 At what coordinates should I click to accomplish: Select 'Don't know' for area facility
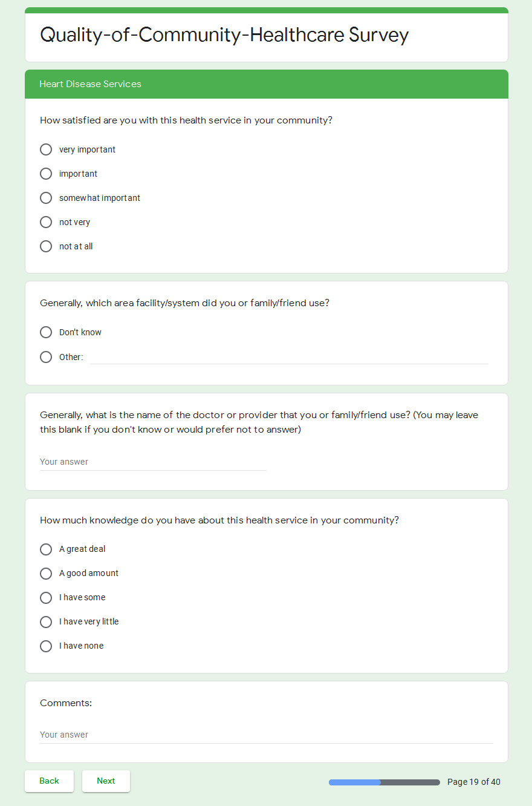tap(46, 332)
